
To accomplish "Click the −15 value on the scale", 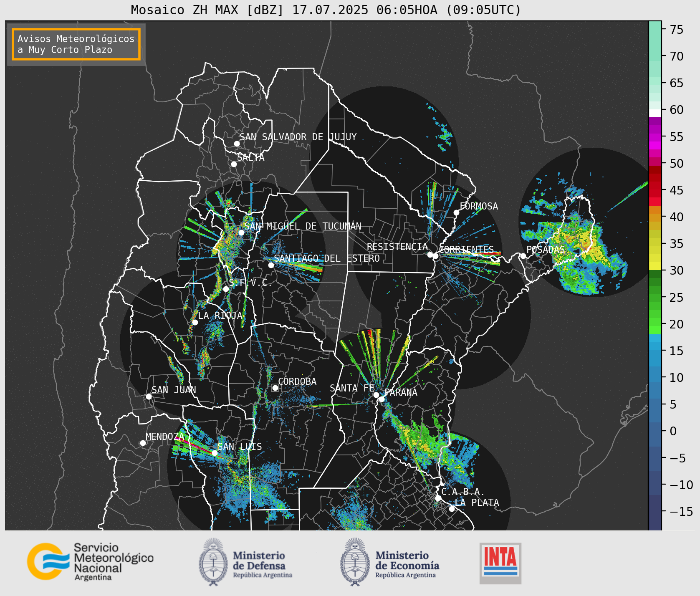I will (x=682, y=511).
